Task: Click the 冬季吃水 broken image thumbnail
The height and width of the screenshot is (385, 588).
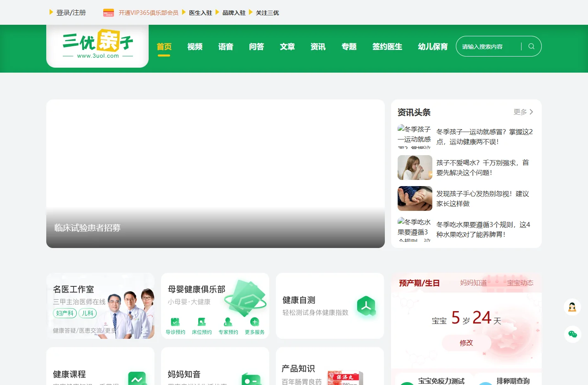Action: [x=415, y=229]
